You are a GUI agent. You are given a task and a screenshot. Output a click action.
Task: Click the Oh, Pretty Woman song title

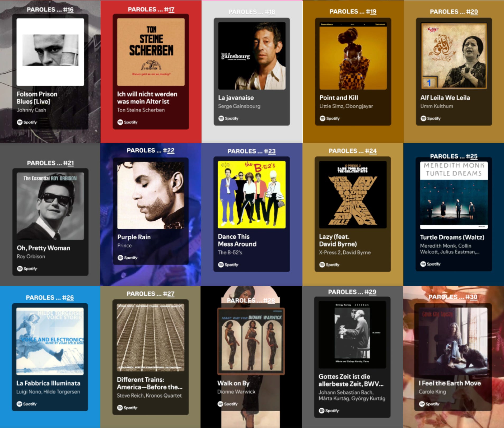point(44,248)
